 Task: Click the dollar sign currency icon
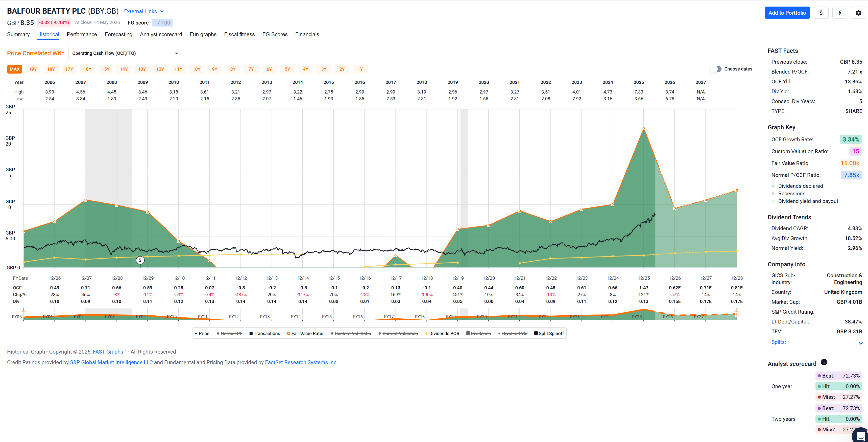click(821, 13)
